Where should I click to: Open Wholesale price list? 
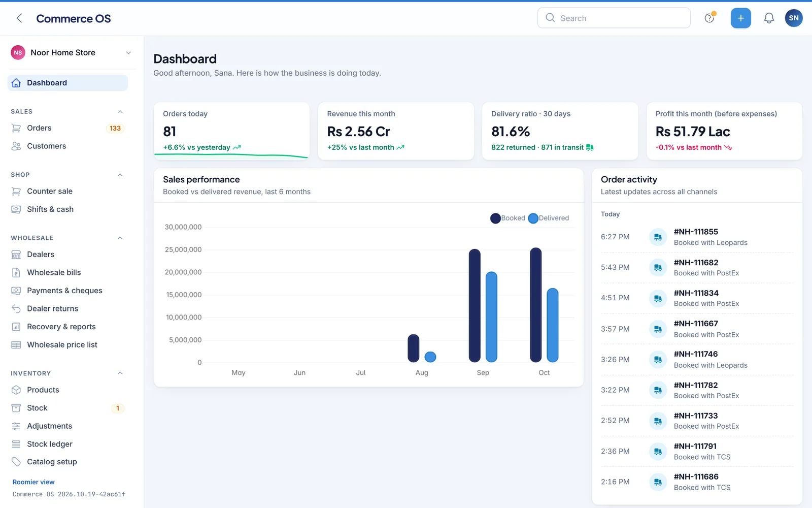(67, 345)
